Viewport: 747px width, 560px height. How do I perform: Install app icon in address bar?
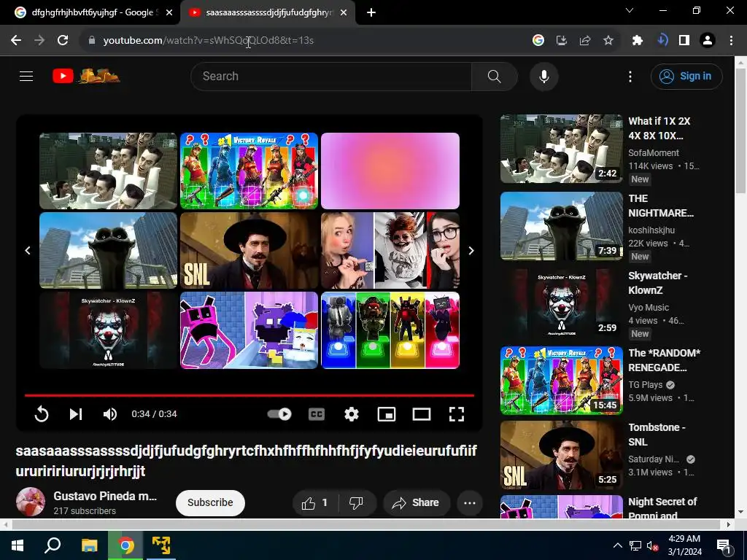pos(562,41)
